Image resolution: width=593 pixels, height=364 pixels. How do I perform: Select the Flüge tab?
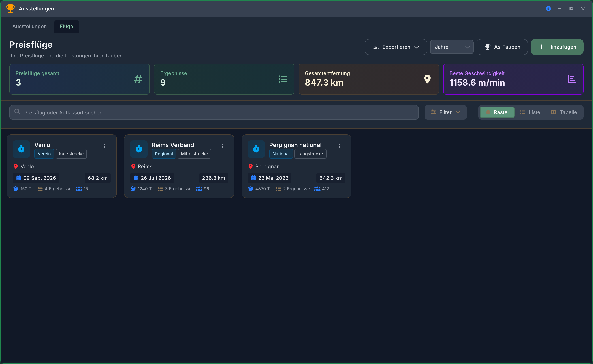tap(67, 27)
